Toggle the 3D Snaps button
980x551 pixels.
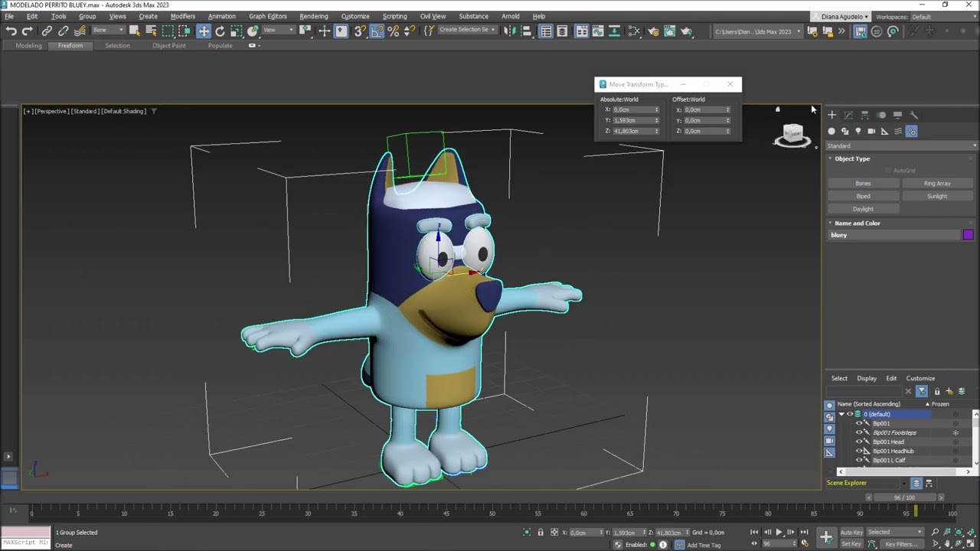359,31
